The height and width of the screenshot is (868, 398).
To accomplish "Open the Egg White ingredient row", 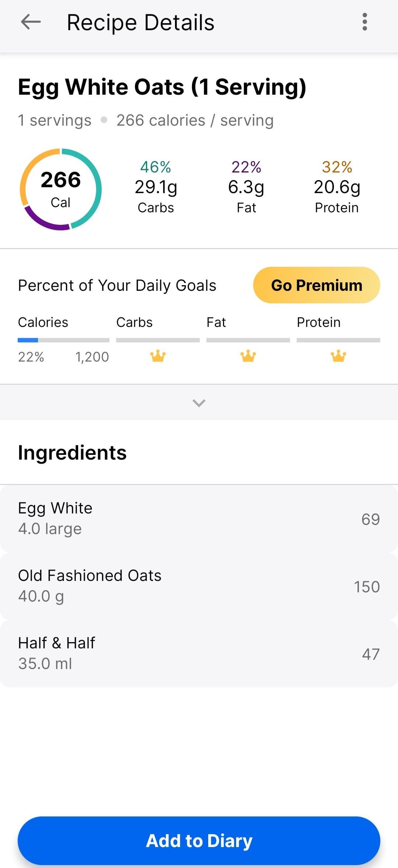I will [199, 519].
